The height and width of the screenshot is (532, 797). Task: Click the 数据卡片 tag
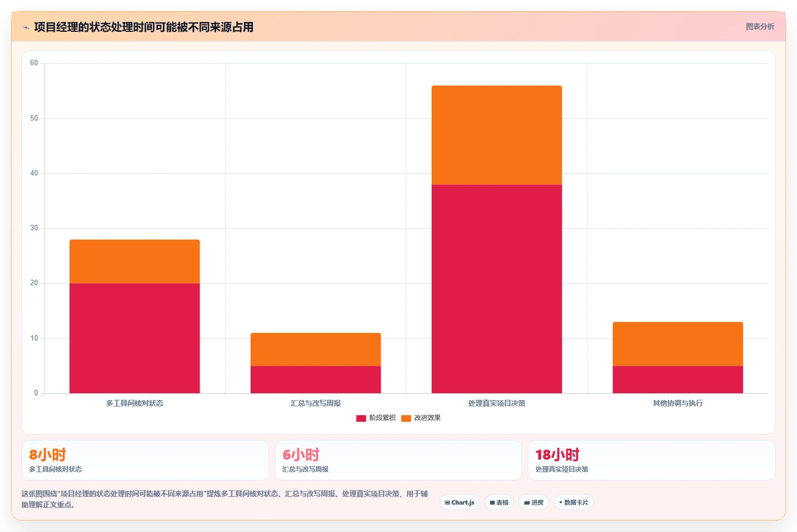click(573, 502)
